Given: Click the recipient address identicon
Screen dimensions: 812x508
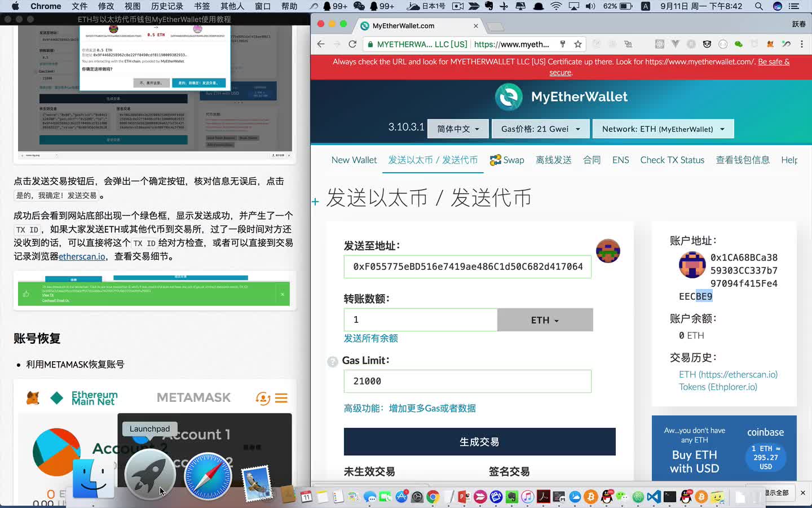Looking at the screenshot, I should click(608, 251).
